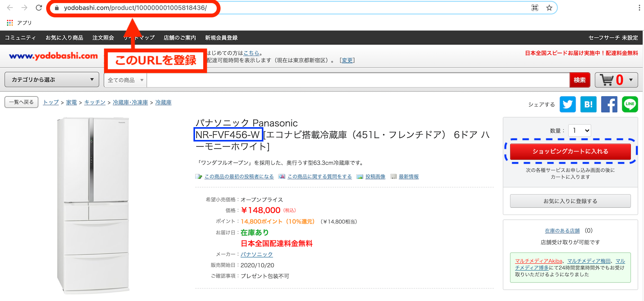
Task: Bookmark this page with the star icon
Action: pos(549,8)
